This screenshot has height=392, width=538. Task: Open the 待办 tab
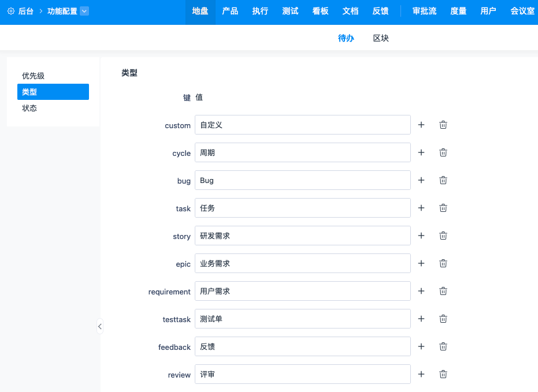(x=346, y=38)
